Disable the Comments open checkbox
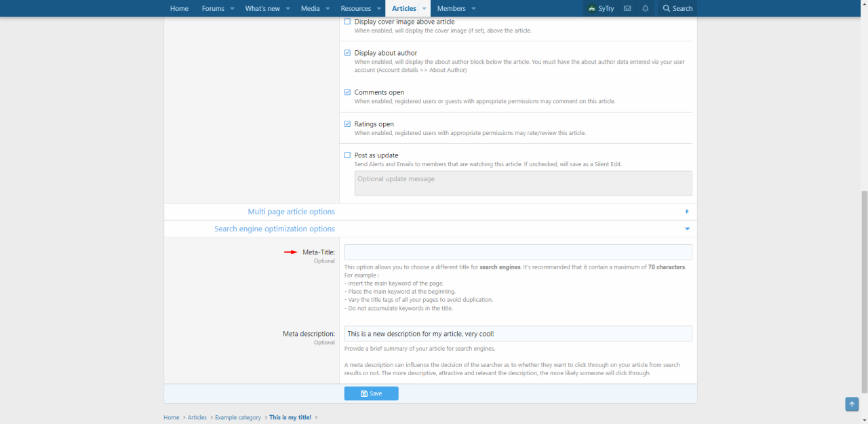868x424 pixels. pyautogui.click(x=348, y=92)
